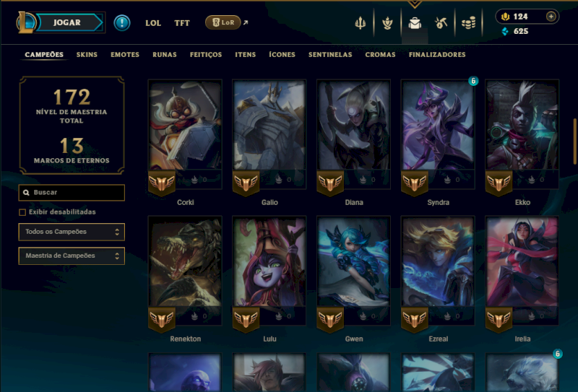The height and width of the screenshot is (392, 578).
Task: Select the TFT navigation link
Action: pos(182,23)
